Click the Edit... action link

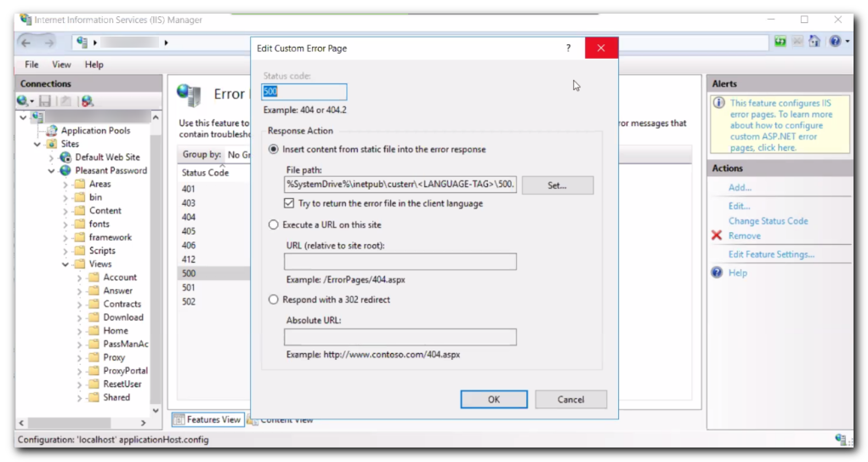(x=739, y=206)
